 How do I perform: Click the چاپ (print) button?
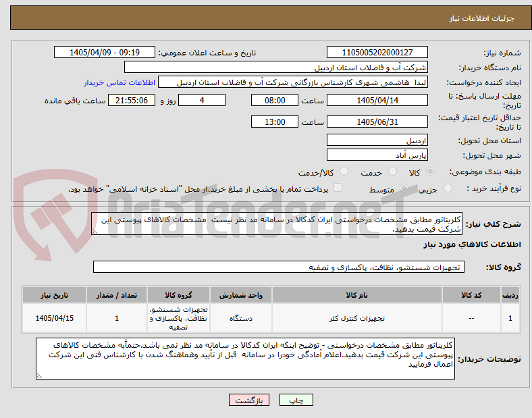[296, 400]
